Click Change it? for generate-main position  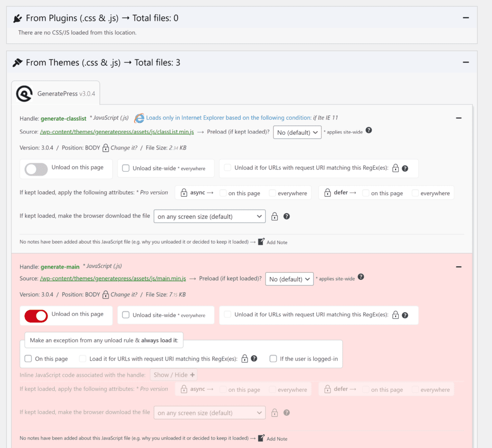pyautogui.click(x=124, y=295)
